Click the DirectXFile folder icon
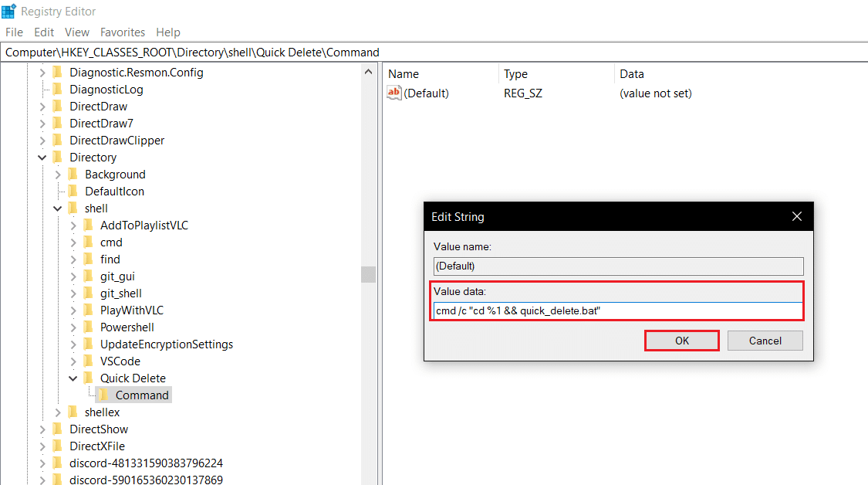 tap(58, 446)
